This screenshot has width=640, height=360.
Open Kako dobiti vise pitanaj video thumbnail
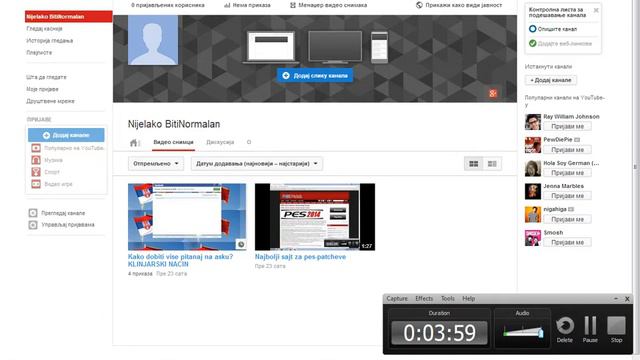point(187,217)
